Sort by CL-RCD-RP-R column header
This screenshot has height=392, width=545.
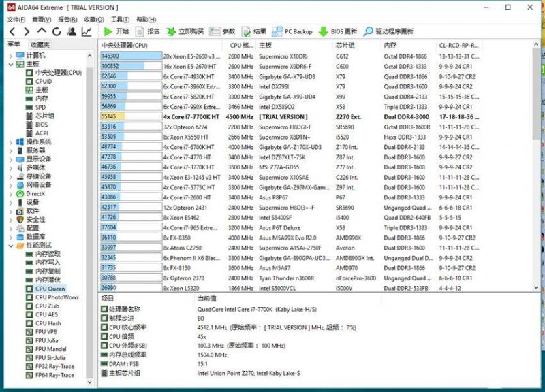[461, 46]
